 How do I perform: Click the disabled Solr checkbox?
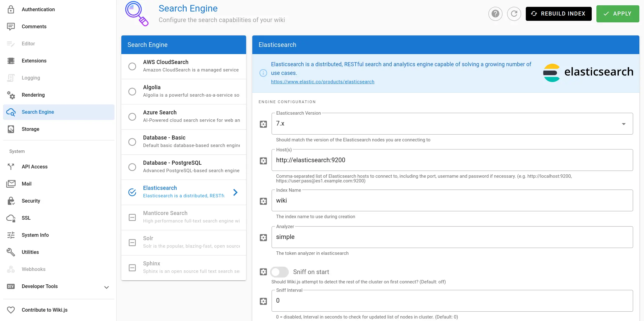point(132,243)
